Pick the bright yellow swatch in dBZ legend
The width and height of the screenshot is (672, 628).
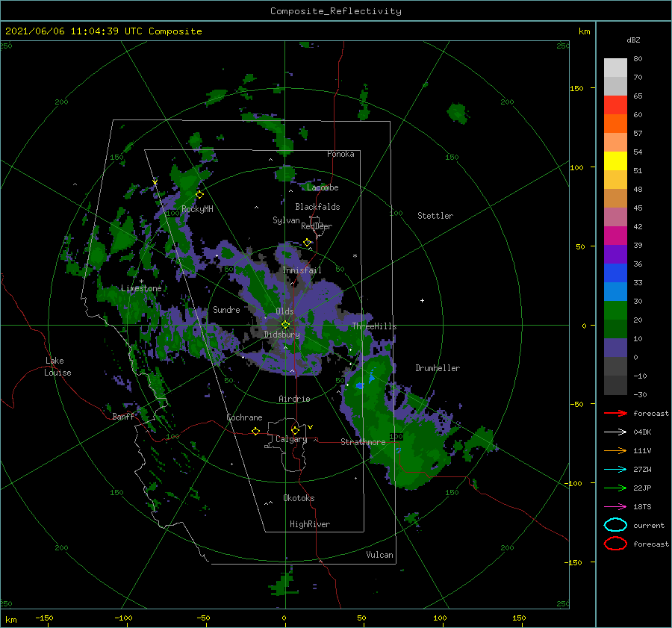[615, 161]
